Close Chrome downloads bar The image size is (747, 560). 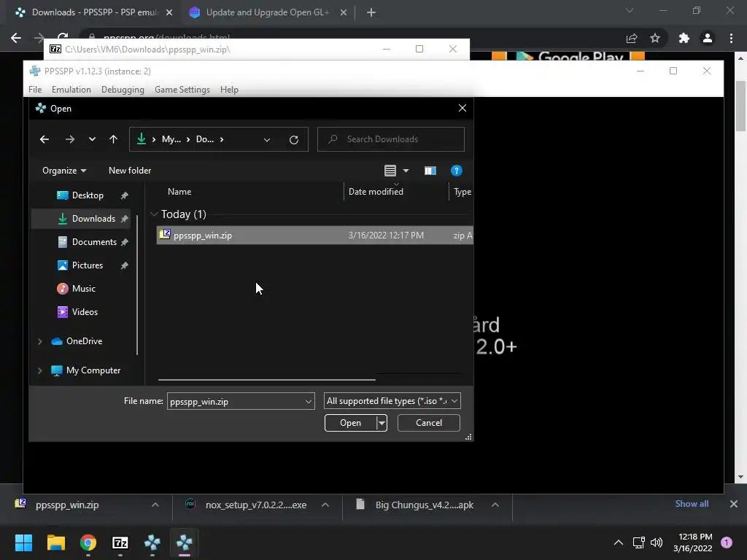[x=734, y=504]
